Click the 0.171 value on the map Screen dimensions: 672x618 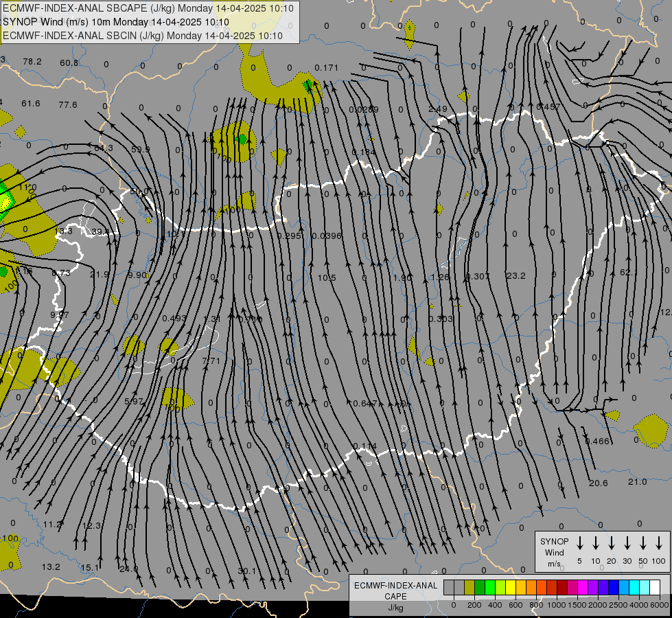tap(327, 68)
